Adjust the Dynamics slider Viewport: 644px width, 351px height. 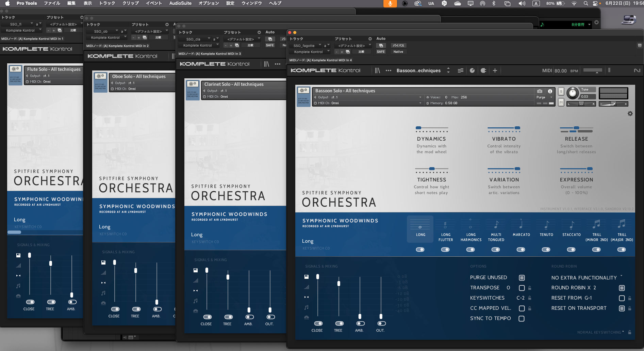coord(432,129)
